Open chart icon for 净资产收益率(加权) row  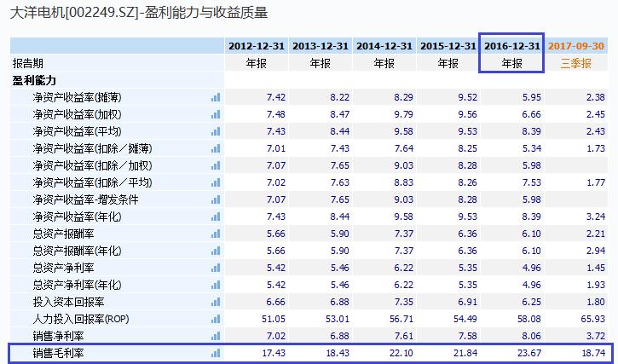pos(216,114)
